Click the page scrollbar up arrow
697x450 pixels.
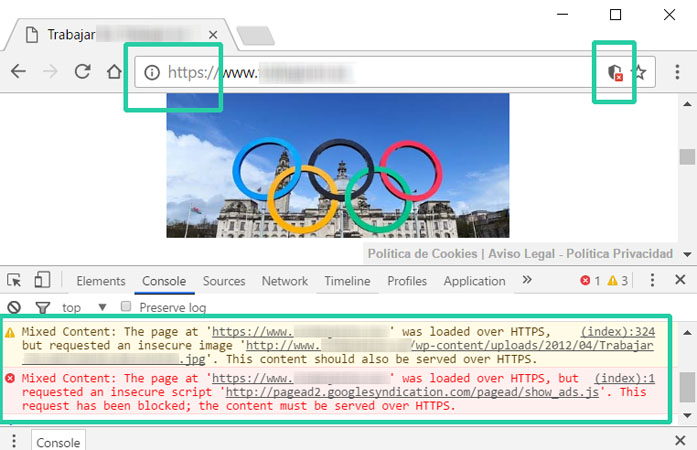coord(687,104)
